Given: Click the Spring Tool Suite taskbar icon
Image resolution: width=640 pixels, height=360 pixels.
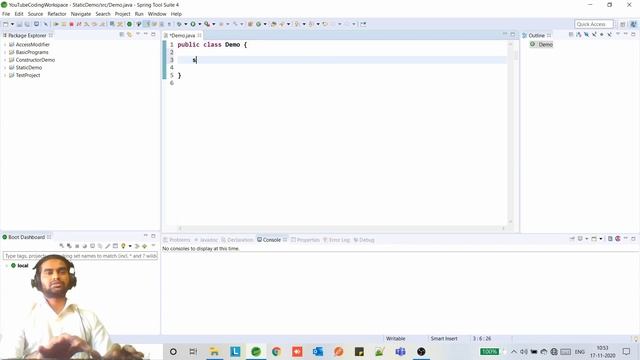Looking at the screenshot, I should pyautogui.click(x=256, y=351).
